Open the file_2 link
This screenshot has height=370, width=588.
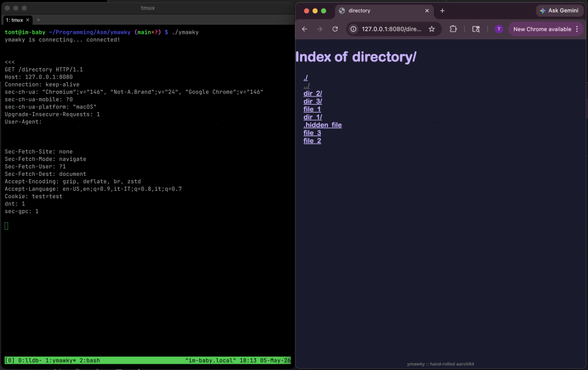point(312,141)
